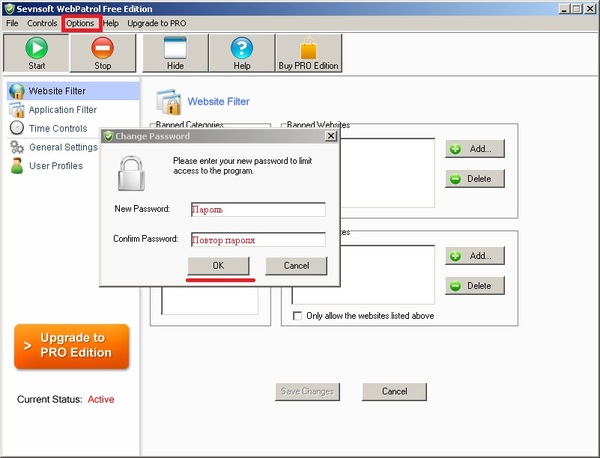Image resolution: width=600 pixels, height=458 pixels.
Task: Open the Controls menu
Action: point(42,22)
